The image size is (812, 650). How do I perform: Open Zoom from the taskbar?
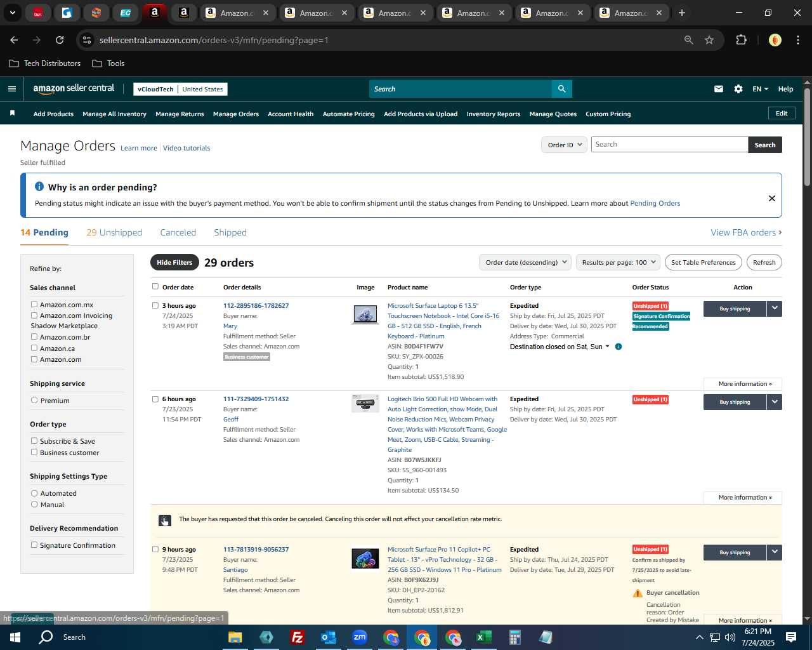[x=360, y=637]
